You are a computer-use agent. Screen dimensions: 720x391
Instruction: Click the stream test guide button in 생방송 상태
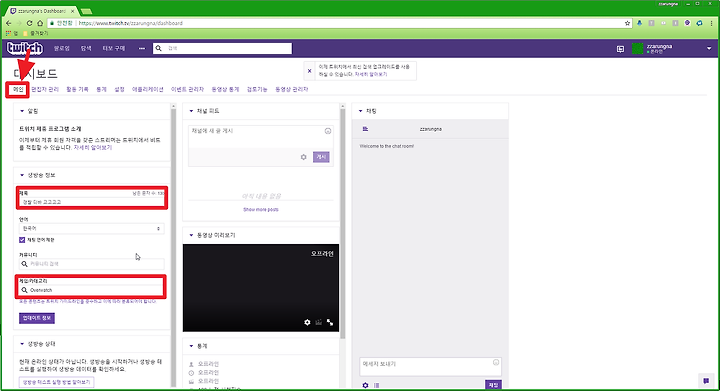click(56, 382)
